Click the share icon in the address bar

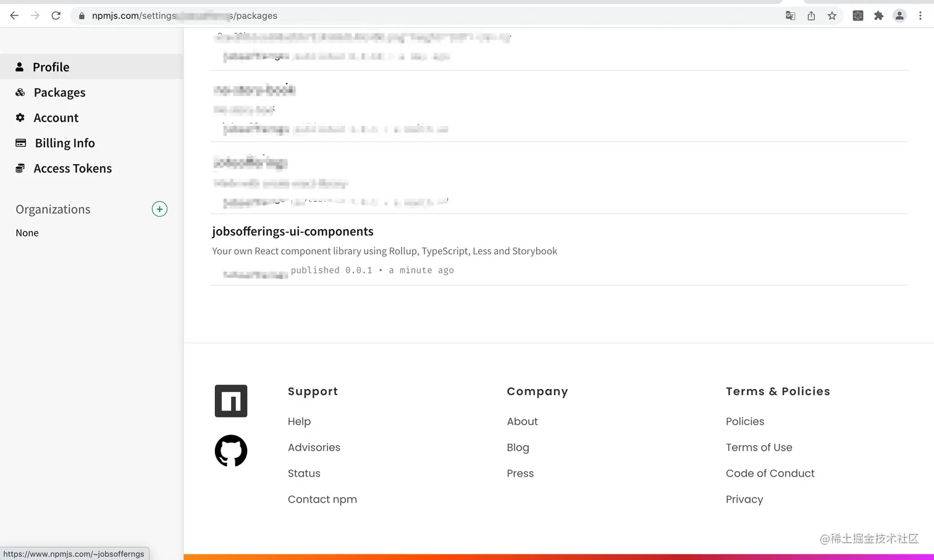pos(811,15)
